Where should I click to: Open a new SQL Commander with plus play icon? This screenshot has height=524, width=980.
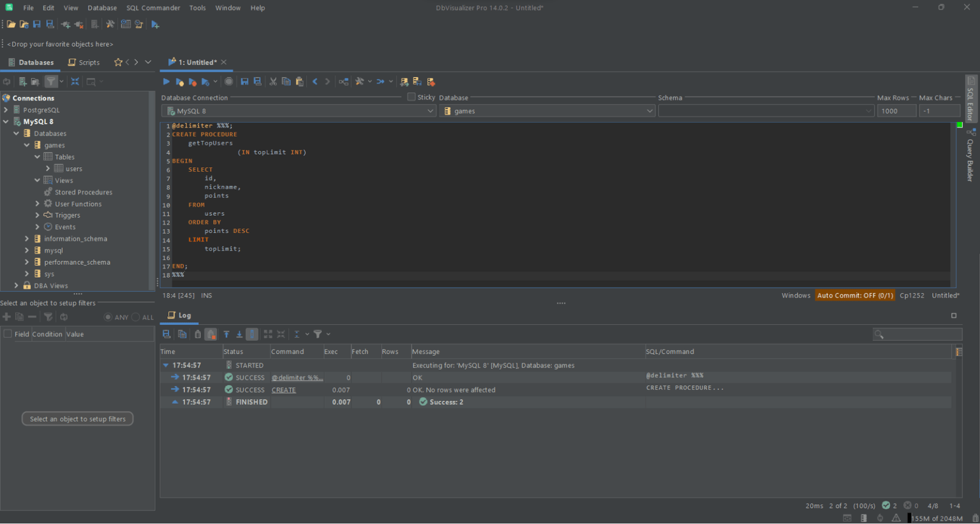(x=155, y=24)
